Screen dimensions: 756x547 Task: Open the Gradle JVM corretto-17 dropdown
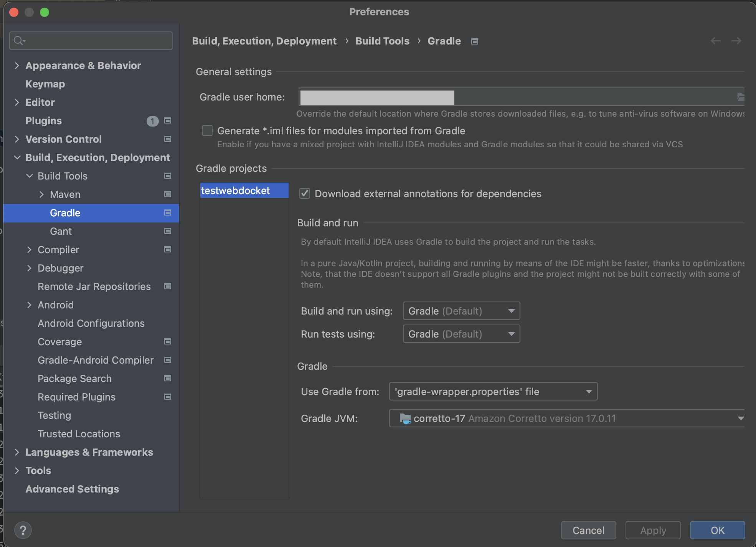(567, 418)
